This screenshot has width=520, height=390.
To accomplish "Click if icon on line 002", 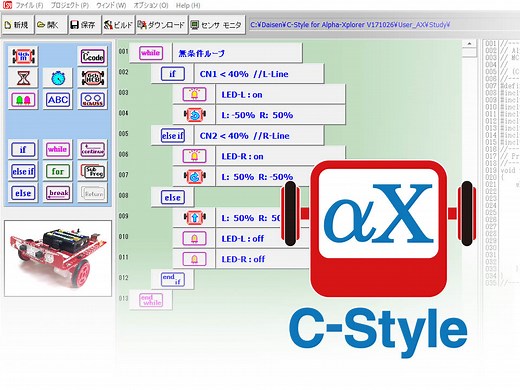I will pos(173,74).
